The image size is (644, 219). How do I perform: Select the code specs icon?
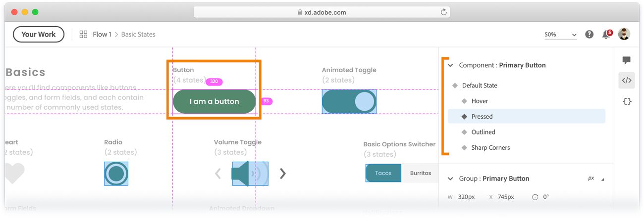pyautogui.click(x=627, y=80)
